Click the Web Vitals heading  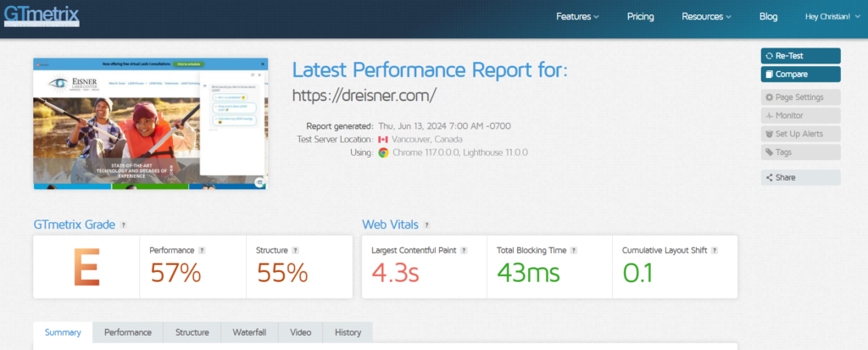(390, 225)
